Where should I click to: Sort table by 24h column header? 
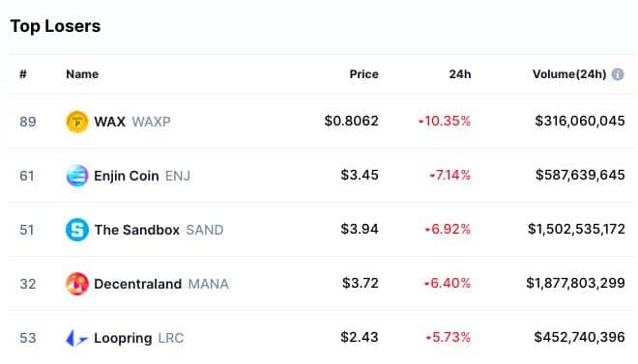pyautogui.click(x=460, y=74)
